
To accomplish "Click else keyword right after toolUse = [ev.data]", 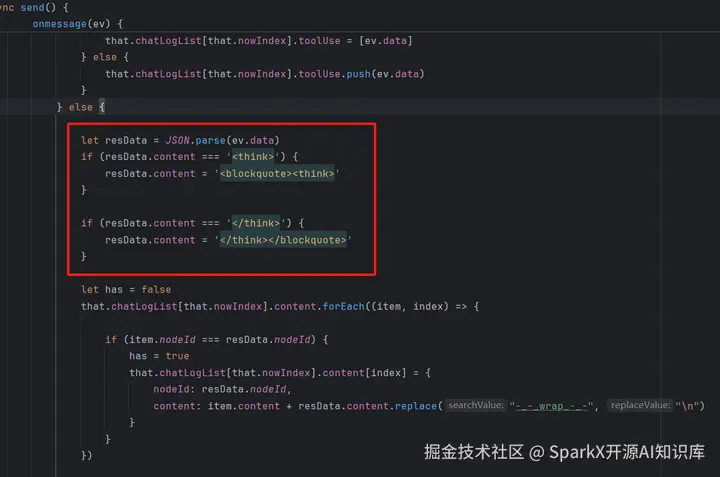I will point(105,57).
